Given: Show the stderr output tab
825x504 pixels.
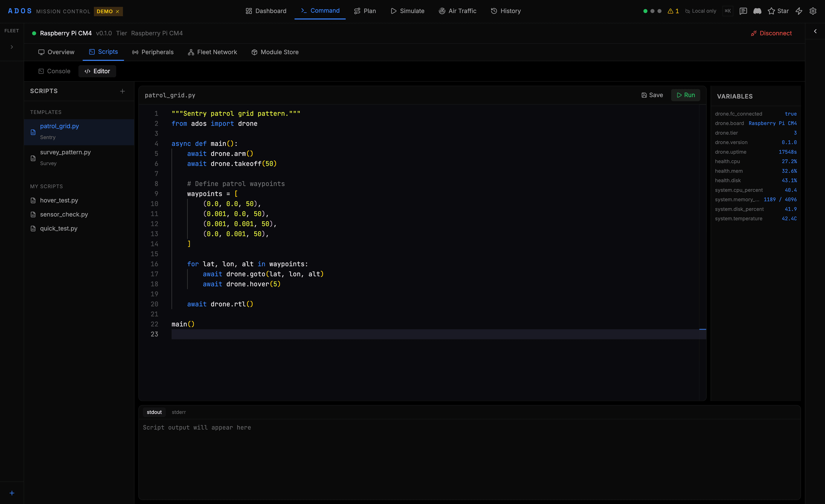Looking at the screenshot, I should (x=179, y=412).
